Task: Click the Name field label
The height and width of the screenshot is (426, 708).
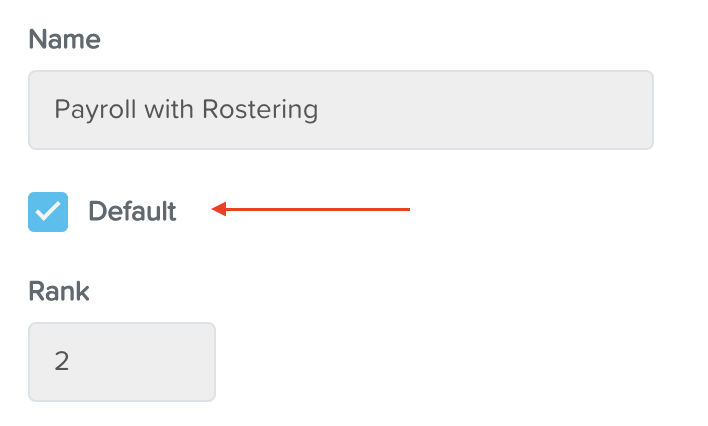Action: 65,39
